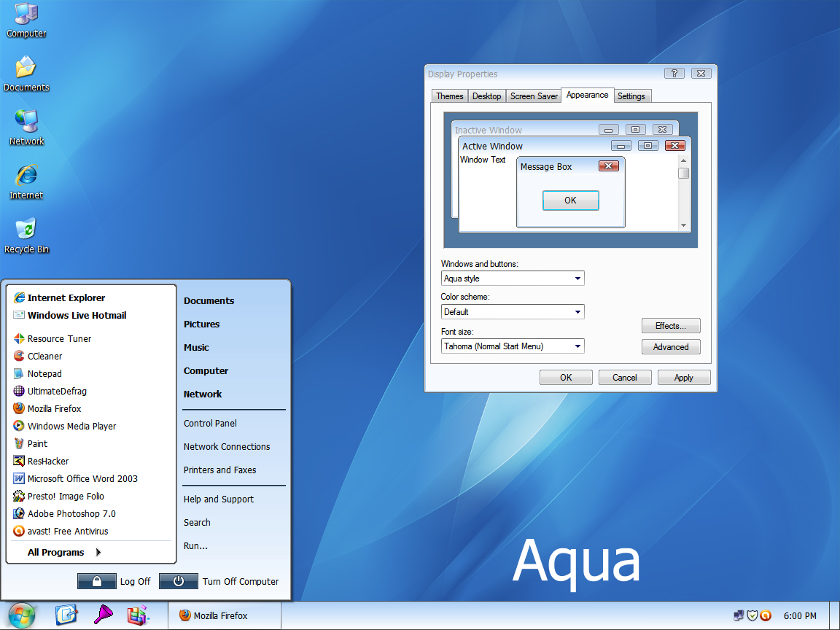Click the purple funnel quick launch icon
The width and height of the screenshot is (840, 630).
click(103, 615)
